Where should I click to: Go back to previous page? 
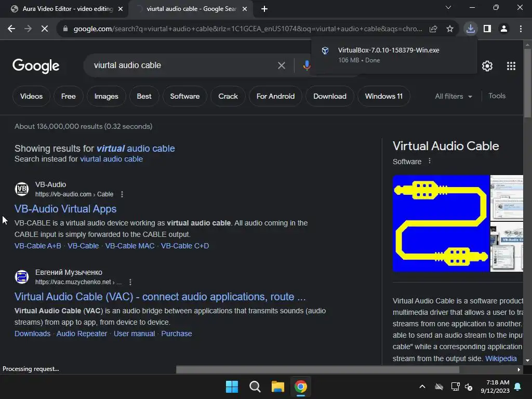[x=11, y=29]
